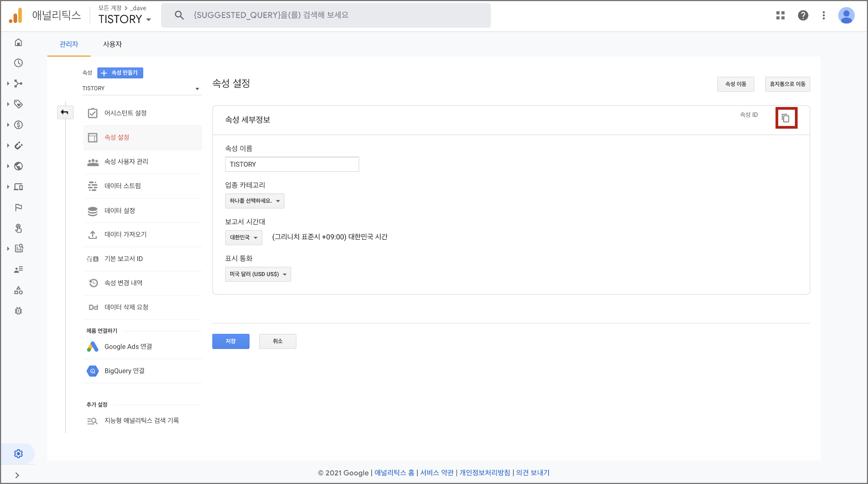868x484 pixels.
Task: Open the industry category dropdown
Action: click(254, 201)
